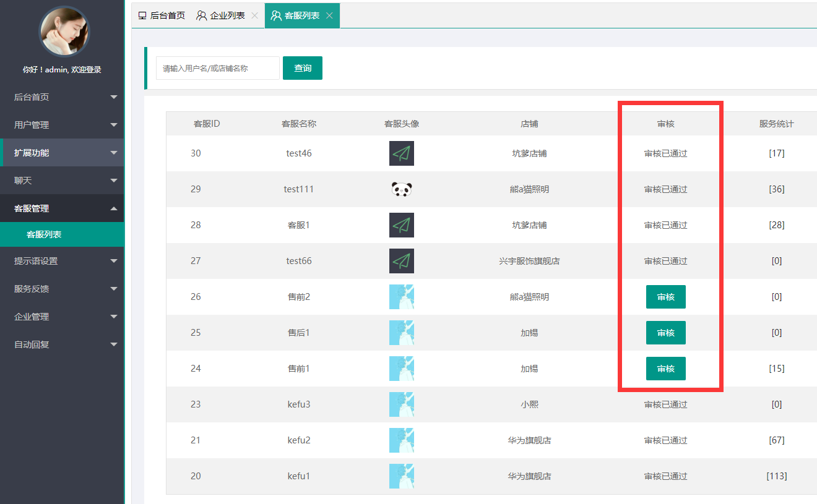Click the panda avatar for test111

pos(402,189)
